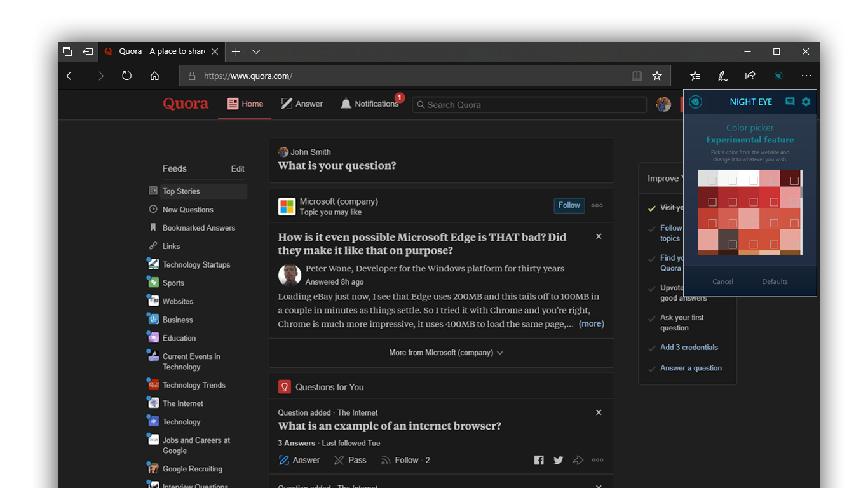Open Notifications in Quora header

tap(370, 104)
